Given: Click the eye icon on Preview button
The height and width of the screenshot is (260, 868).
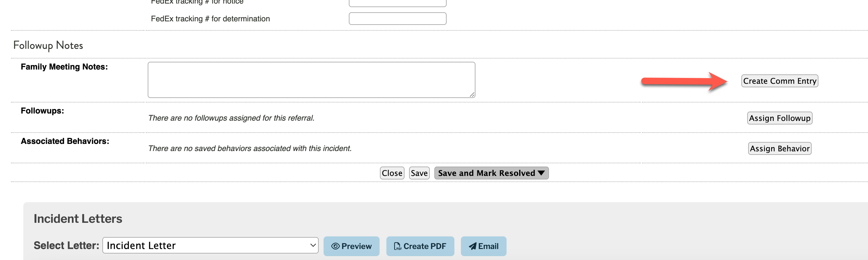Looking at the screenshot, I should pyautogui.click(x=335, y=246).
